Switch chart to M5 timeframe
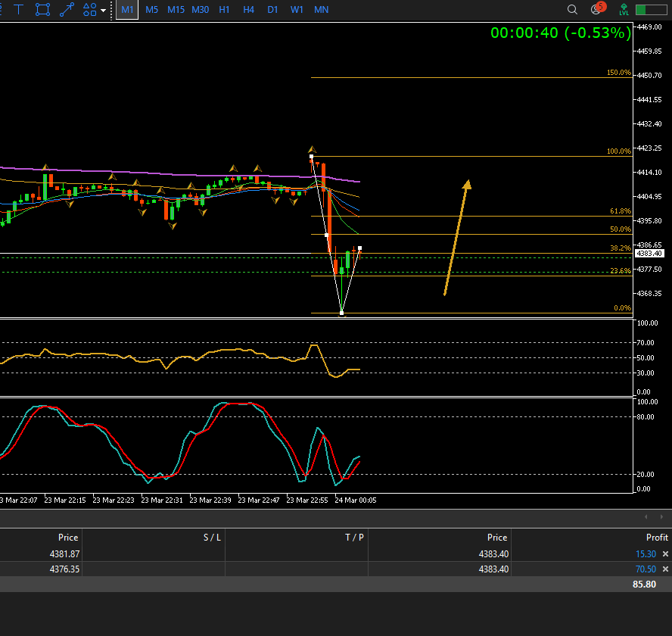Screen dimensions: 672x636 (x=152, y=10)
